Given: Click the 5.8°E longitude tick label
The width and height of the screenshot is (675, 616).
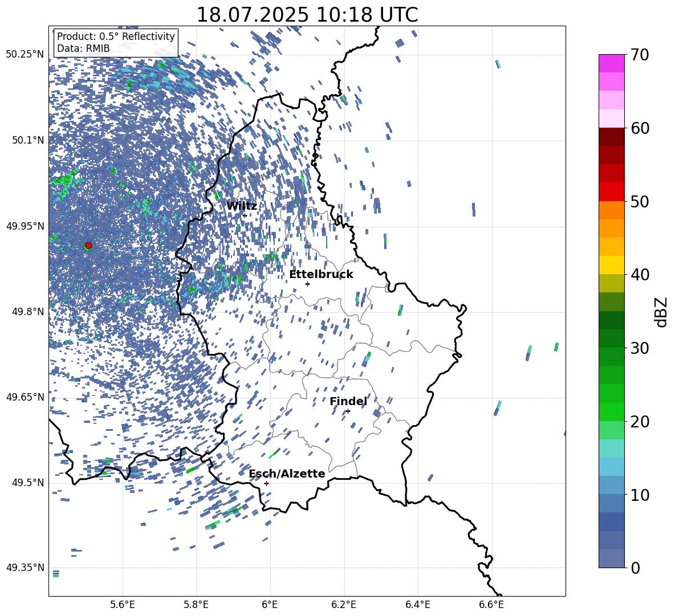Looking at the screenshot, I should point(196,605).
